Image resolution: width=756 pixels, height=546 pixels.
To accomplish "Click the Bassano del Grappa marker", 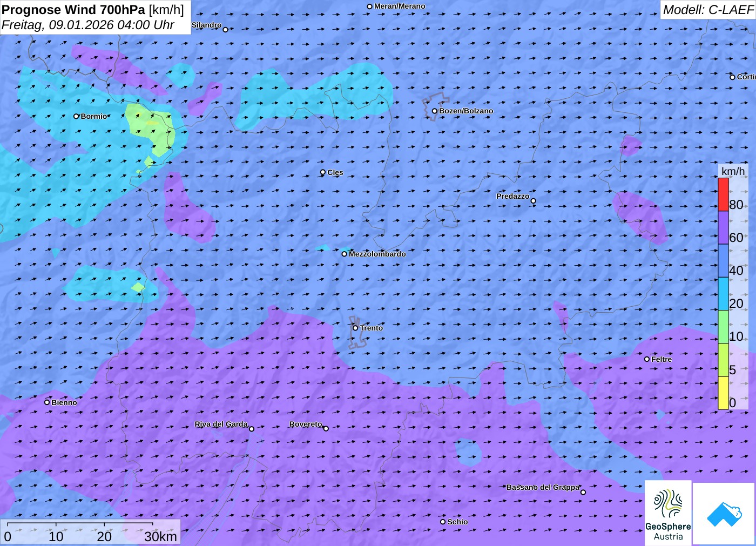I will click(x=583, y=492).
